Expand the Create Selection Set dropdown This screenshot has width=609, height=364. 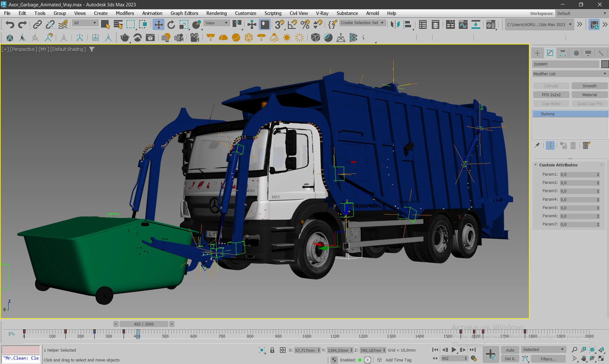point(362,23)
